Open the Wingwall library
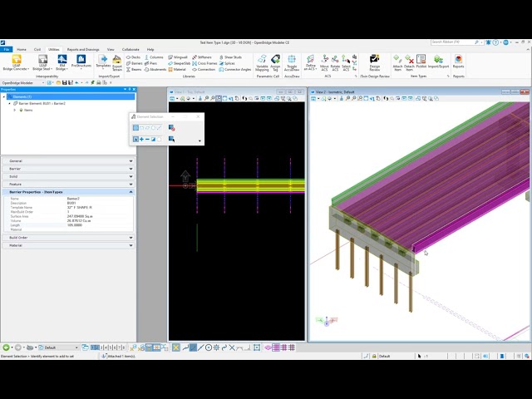Viewport: 532px width, 399px height. click(x=178, y=57)
